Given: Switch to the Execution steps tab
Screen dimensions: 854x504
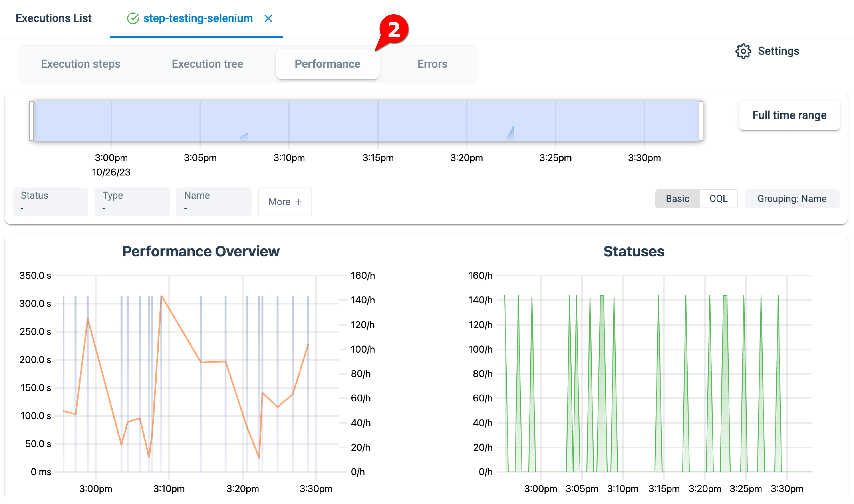Looking at the screenshot, I should point(81,64).
